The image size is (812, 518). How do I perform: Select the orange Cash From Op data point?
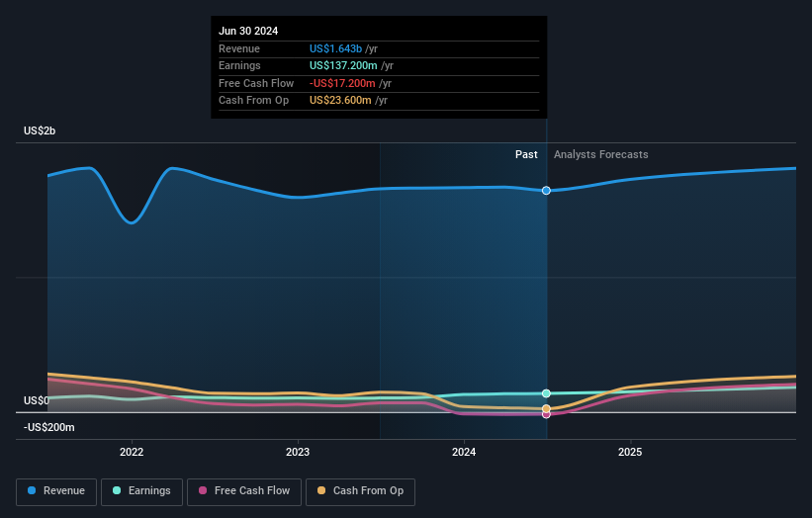coord(546,408)
